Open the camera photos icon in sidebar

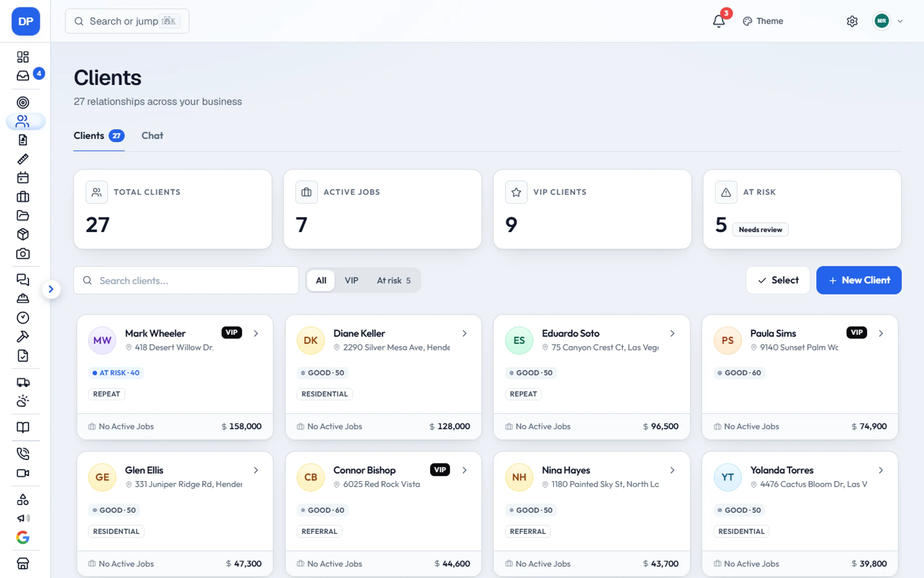23,254
